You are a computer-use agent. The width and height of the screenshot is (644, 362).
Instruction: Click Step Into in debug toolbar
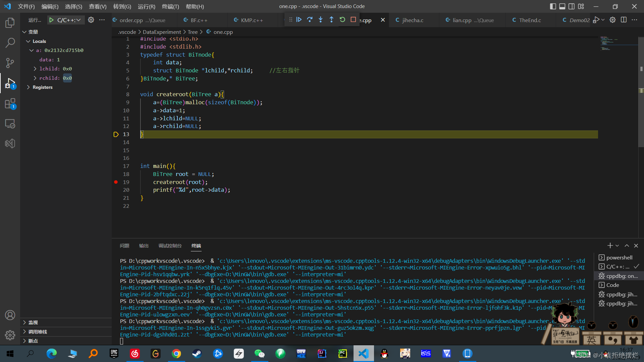[x=321, y=20]
